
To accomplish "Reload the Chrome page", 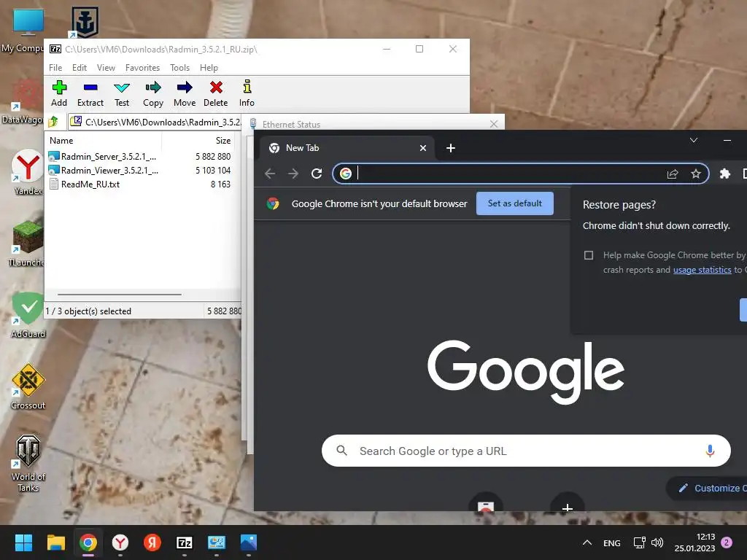I will pyautogui.click(x=317, y=174).
